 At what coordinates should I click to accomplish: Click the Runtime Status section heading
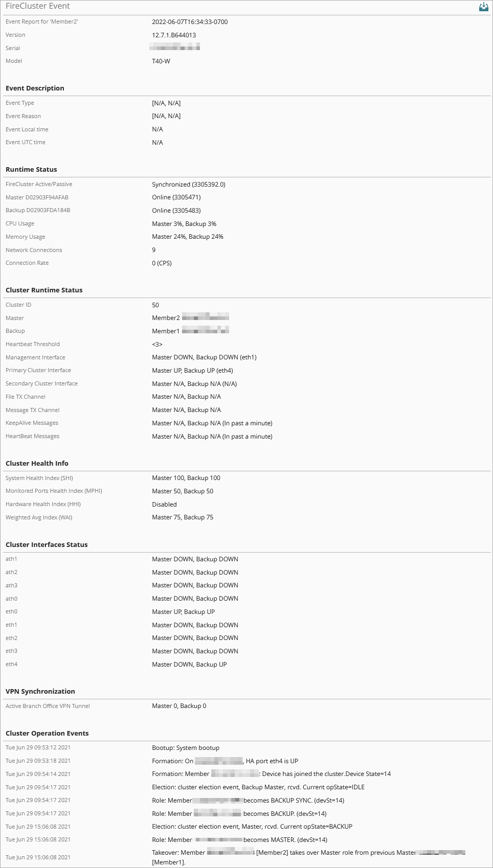coord(31,170)
